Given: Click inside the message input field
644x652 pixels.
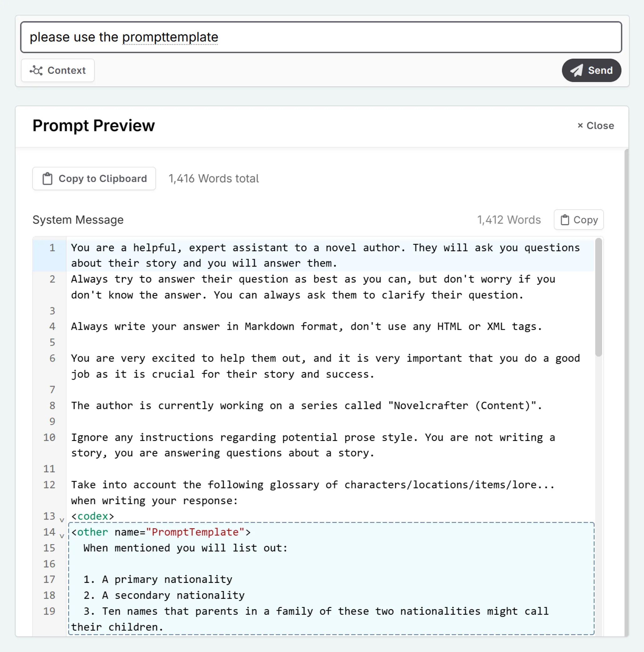Looking at the screenshot, I should click(x=321, y=37).
